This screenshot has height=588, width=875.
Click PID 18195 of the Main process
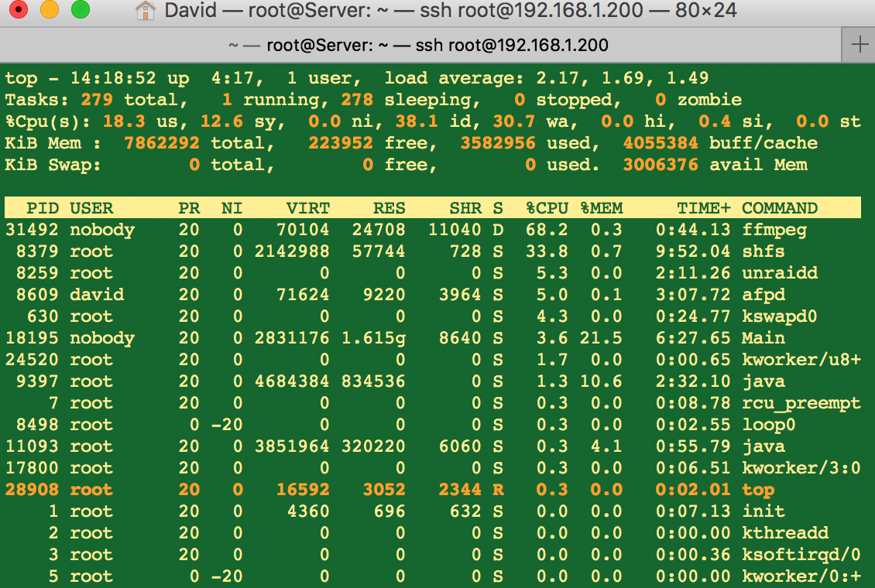point(32,338)
